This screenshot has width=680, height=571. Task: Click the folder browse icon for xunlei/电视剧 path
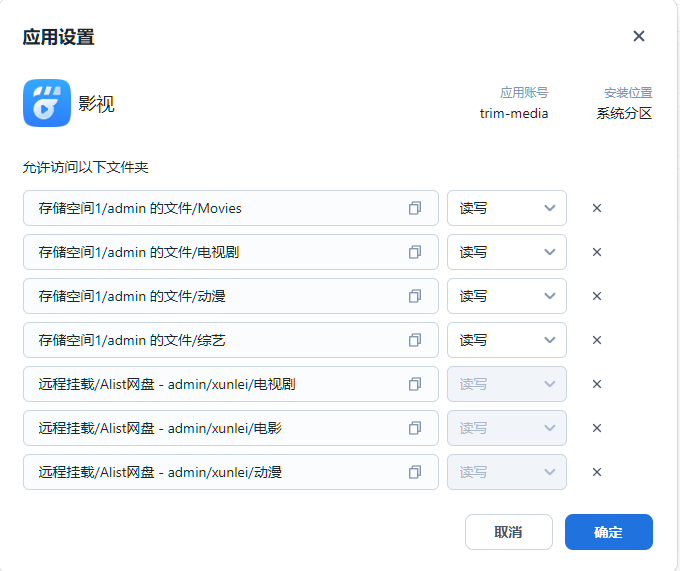415,384
